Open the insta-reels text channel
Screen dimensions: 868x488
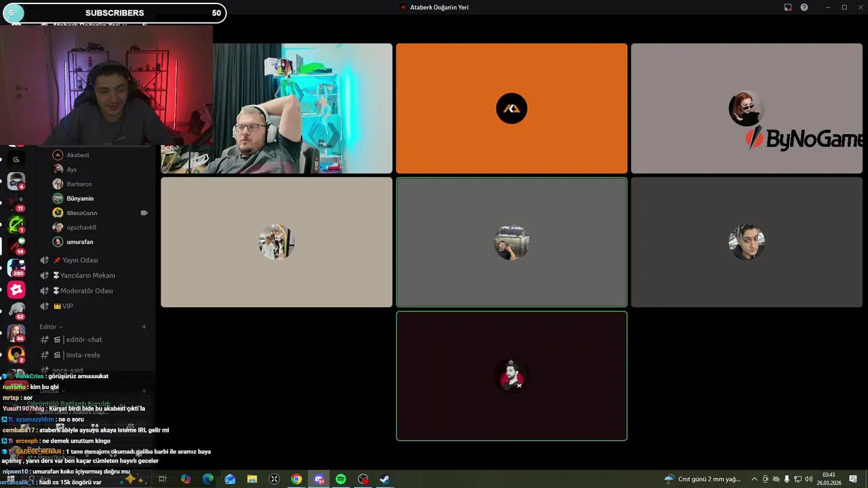82,355
